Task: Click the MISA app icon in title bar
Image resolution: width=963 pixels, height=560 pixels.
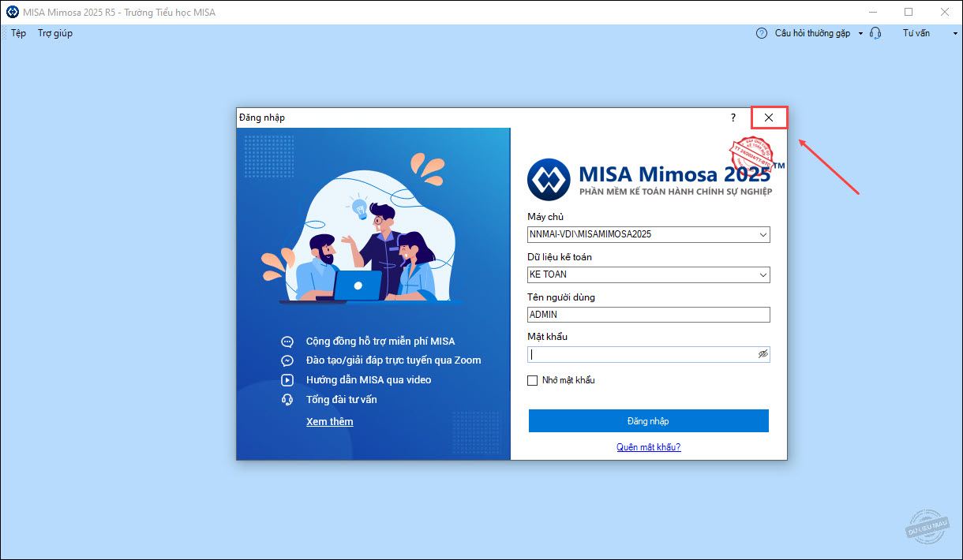Action: pyautogui.click(x=12, y=12)
